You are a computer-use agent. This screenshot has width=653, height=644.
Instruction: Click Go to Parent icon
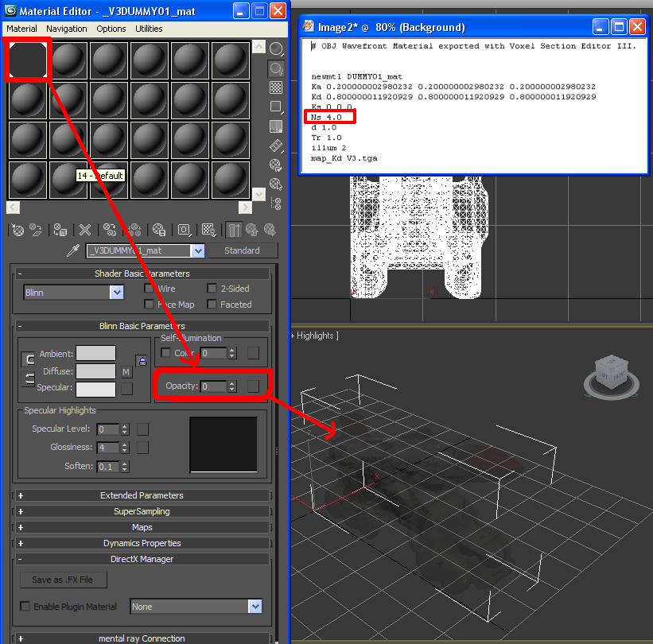[x=251, y=230]
